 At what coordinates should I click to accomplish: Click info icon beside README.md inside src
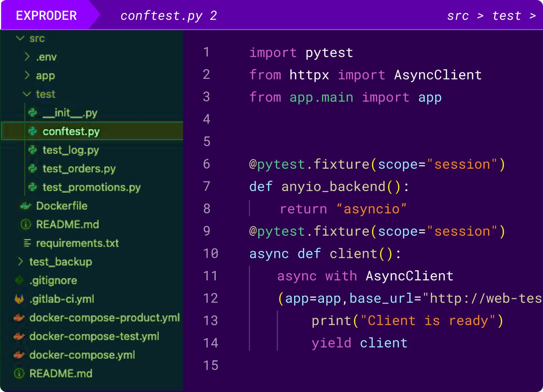coord(26,224)
